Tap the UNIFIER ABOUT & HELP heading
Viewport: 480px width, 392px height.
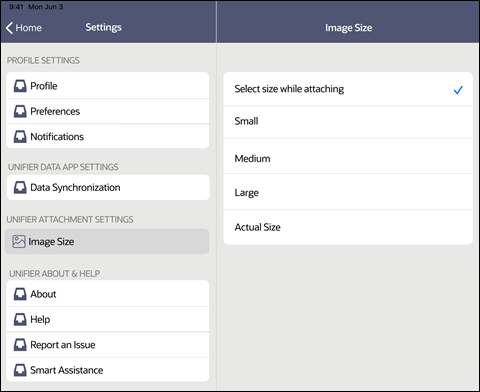point(55,274)
